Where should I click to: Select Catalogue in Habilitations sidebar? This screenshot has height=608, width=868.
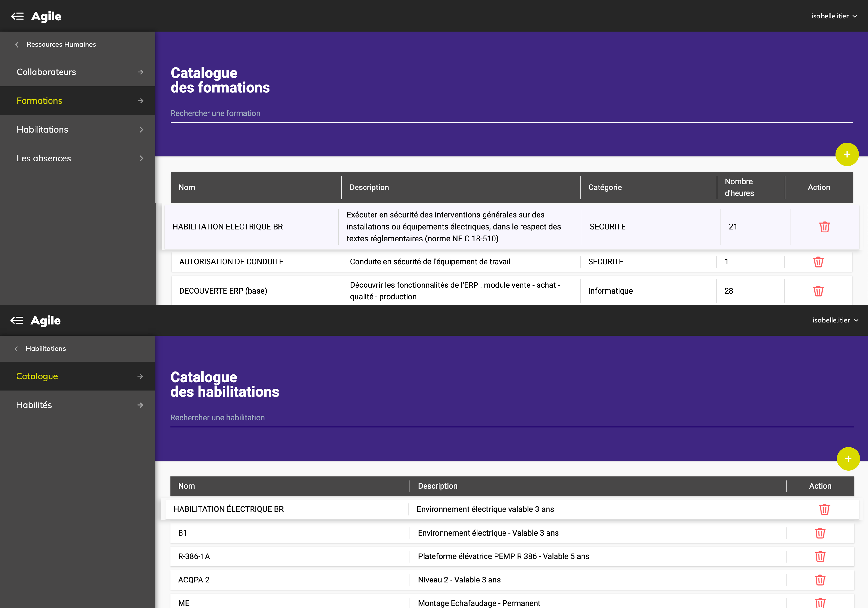(78, 376)
